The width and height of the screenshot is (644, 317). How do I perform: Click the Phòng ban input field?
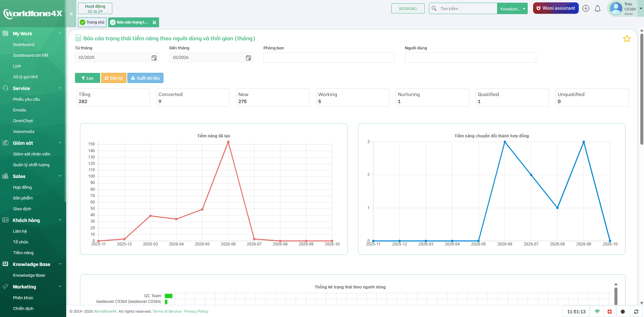(329, 58)
